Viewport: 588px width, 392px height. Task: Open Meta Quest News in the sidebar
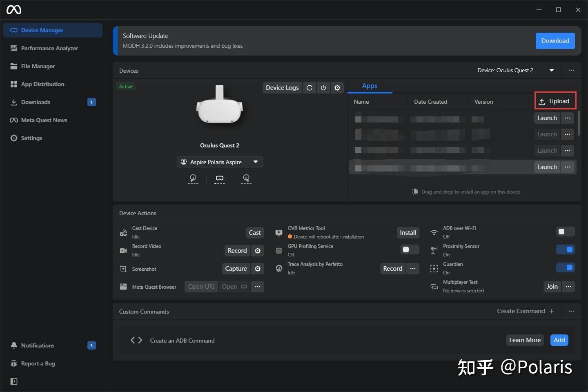point(43,120)
